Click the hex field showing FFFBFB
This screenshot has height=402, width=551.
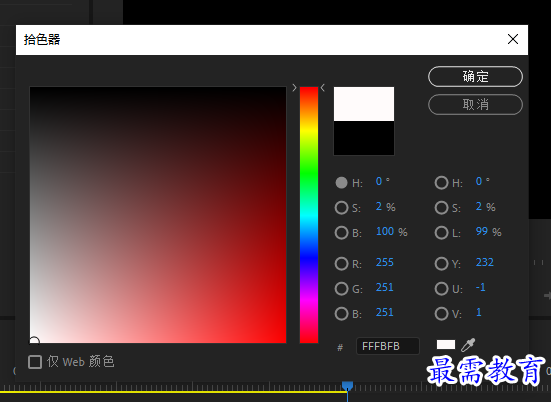coord(388,346)
